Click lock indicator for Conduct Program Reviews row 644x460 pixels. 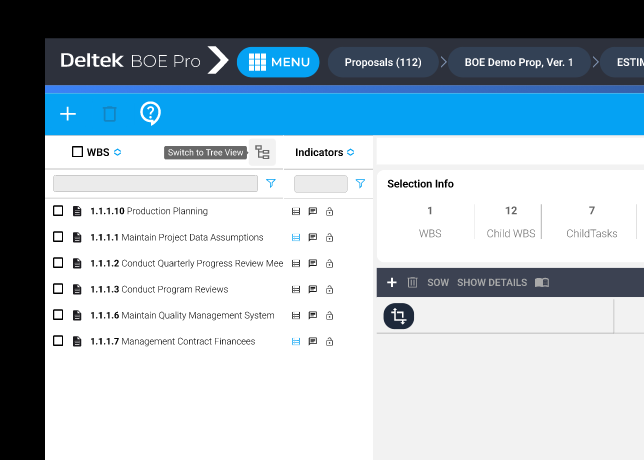pos(329,290)
